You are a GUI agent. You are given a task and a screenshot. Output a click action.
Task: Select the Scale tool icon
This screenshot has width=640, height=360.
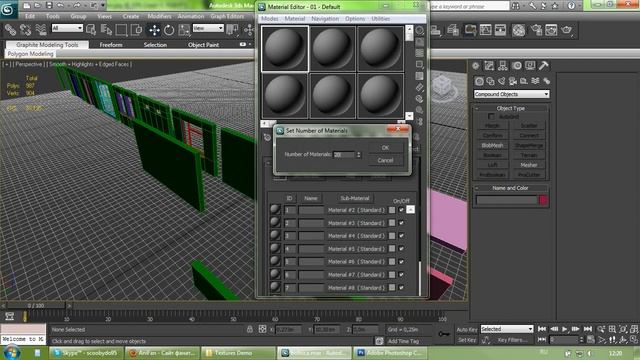(184, 30)
